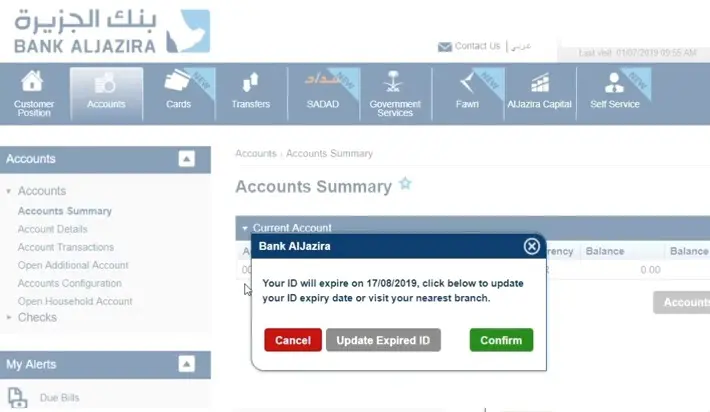Click the Due Bills document icon
This screenshot has width=710, height=412.
click(17, 398)
